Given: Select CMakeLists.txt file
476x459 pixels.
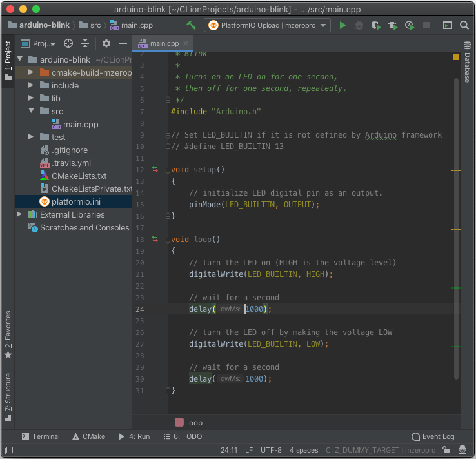Looking at the screenshot, I should click(x=73, y=176).
